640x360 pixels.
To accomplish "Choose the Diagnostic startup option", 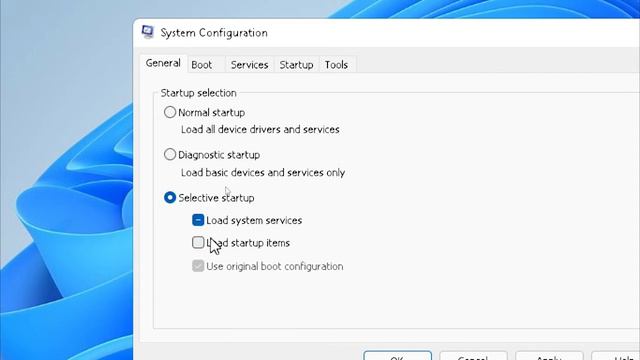I will coord(170,155).
